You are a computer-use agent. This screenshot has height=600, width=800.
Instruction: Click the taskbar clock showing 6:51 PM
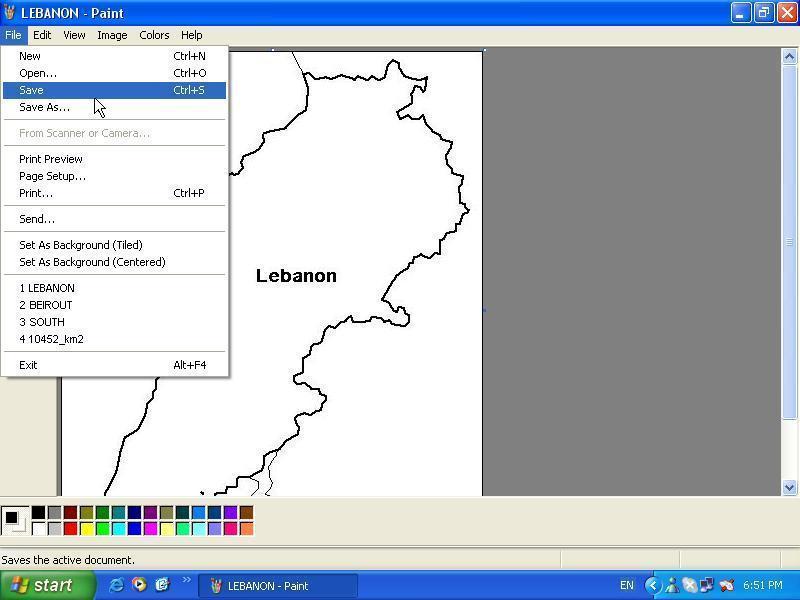coord(763,585)
